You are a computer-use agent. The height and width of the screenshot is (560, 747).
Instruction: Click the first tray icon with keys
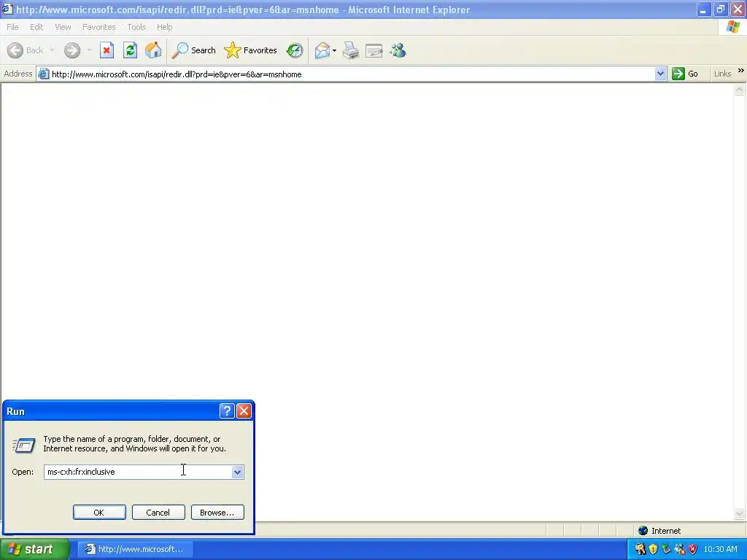click(640, 549)
